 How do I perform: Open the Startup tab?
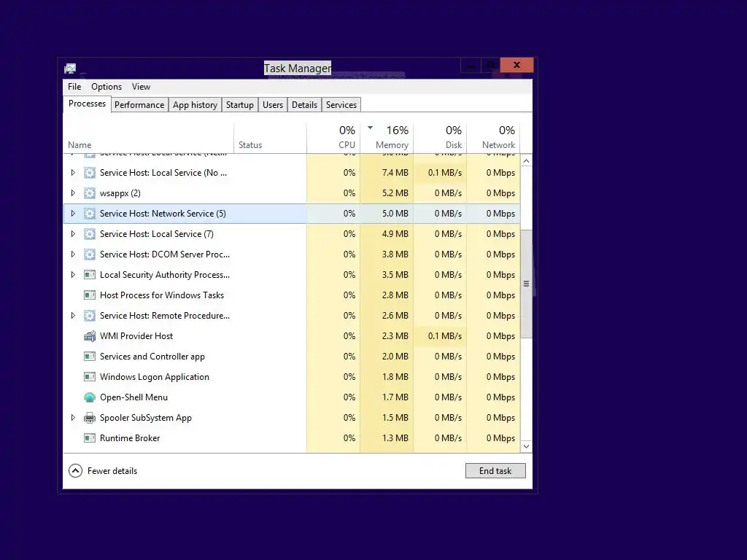[239, 105]
